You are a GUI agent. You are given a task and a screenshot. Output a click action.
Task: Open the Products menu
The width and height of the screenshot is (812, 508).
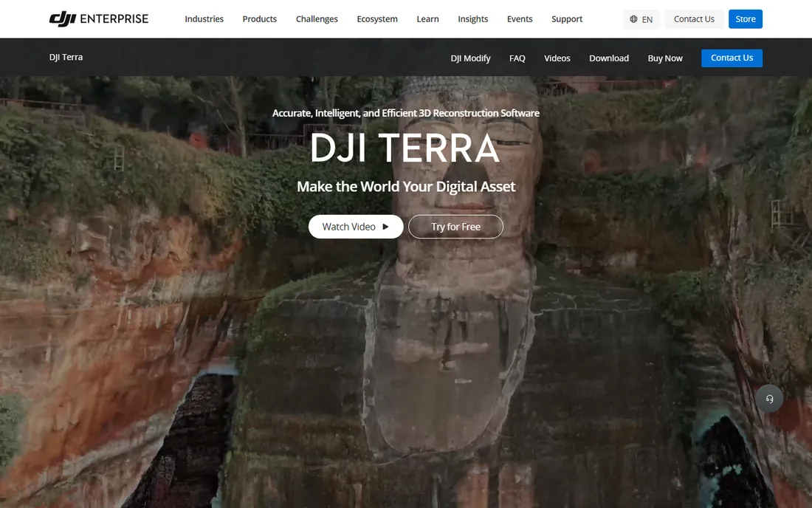(x=259, y=19)
